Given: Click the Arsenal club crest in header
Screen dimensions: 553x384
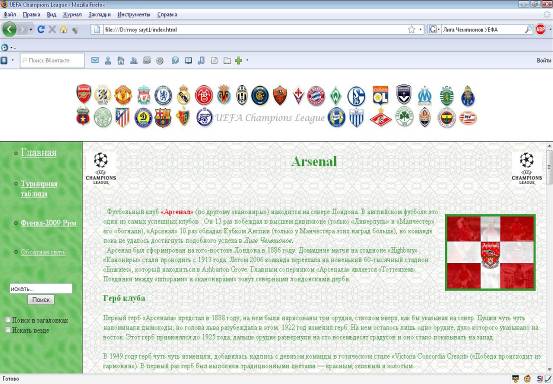Looking at the screenshot, I should pos(84,94).
